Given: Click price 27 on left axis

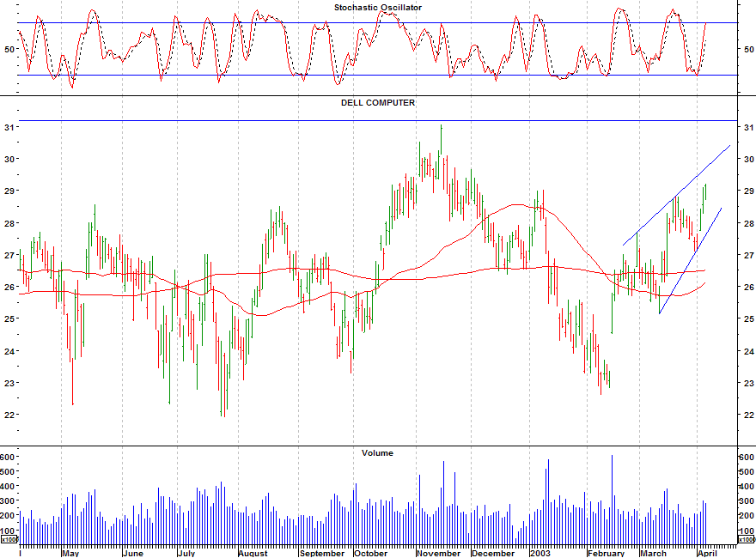Looking at the screenshot, I should click(9, 255).
